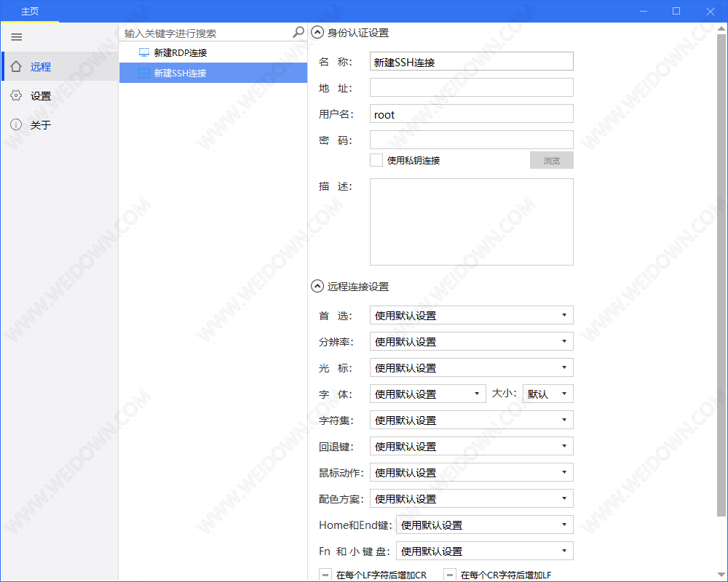Click the info icon beside 关于
Viewport: 728px width, 582px height.
[x=16, y=124]
